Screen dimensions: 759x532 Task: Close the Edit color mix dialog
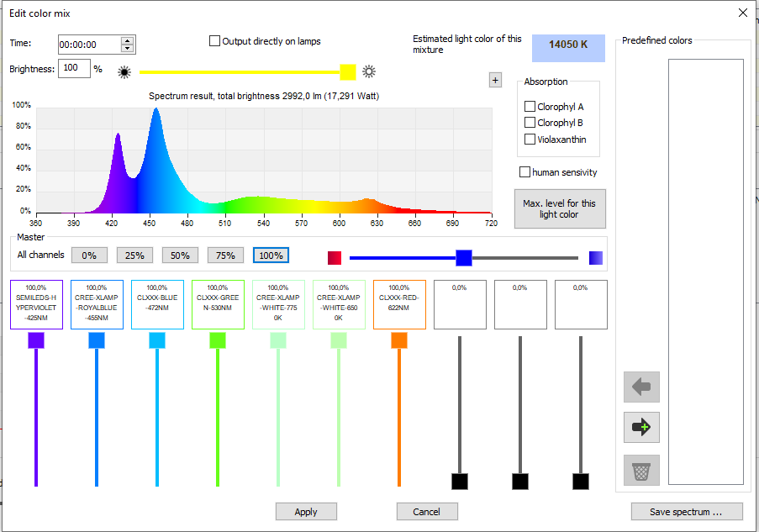743,13
